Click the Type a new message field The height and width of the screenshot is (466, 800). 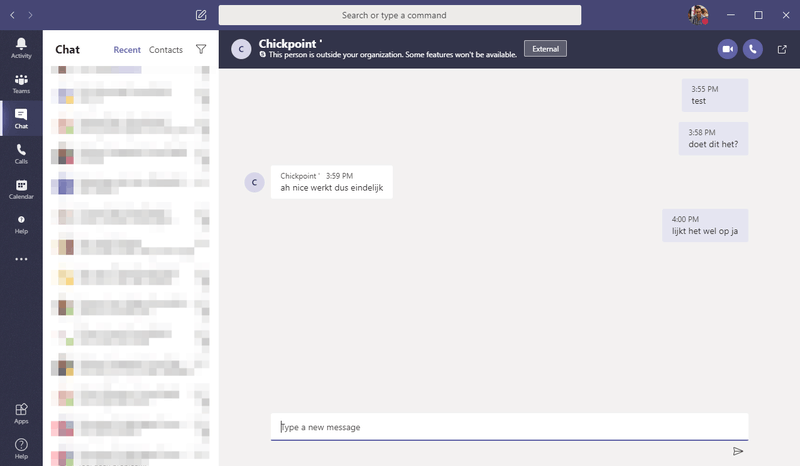coord(509,427)
